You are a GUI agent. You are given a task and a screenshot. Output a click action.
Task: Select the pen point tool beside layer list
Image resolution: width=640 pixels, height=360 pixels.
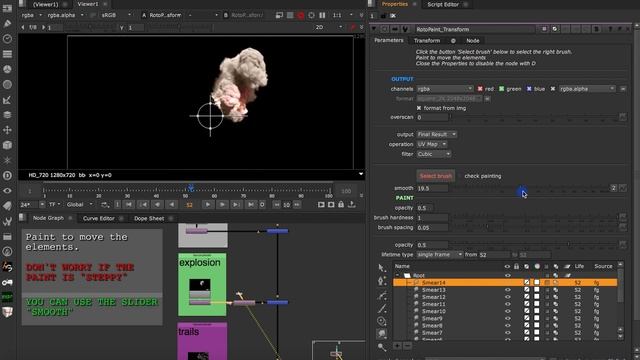point(381,281)
